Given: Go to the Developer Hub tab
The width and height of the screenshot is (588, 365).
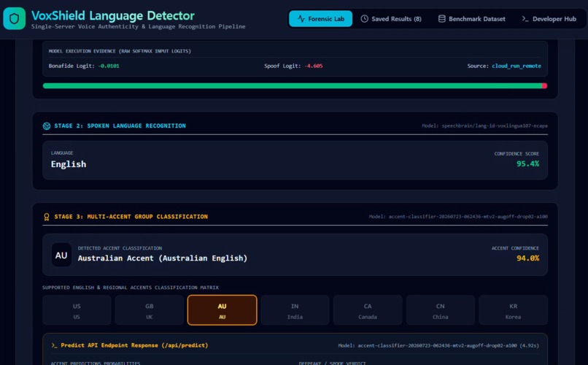Looking at the screenshot, I should coord(549,19).
